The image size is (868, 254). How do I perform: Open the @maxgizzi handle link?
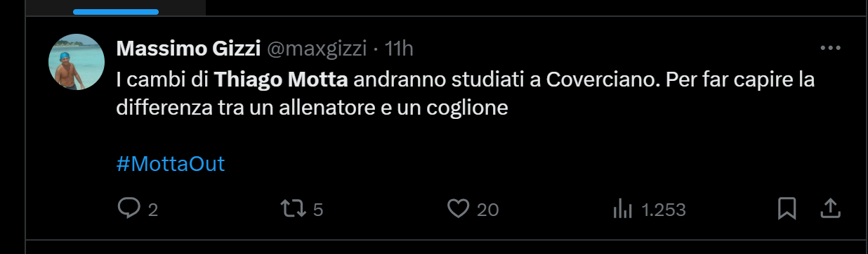pos(317,49)
